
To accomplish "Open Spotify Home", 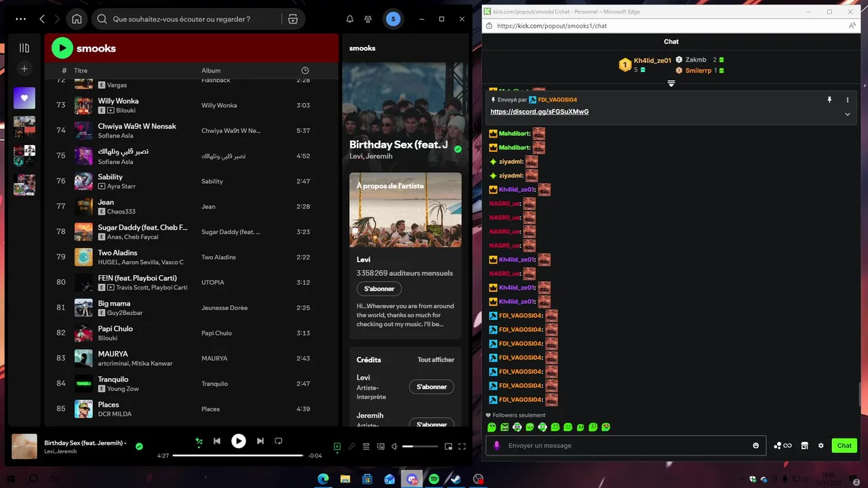I will [77, 19].
